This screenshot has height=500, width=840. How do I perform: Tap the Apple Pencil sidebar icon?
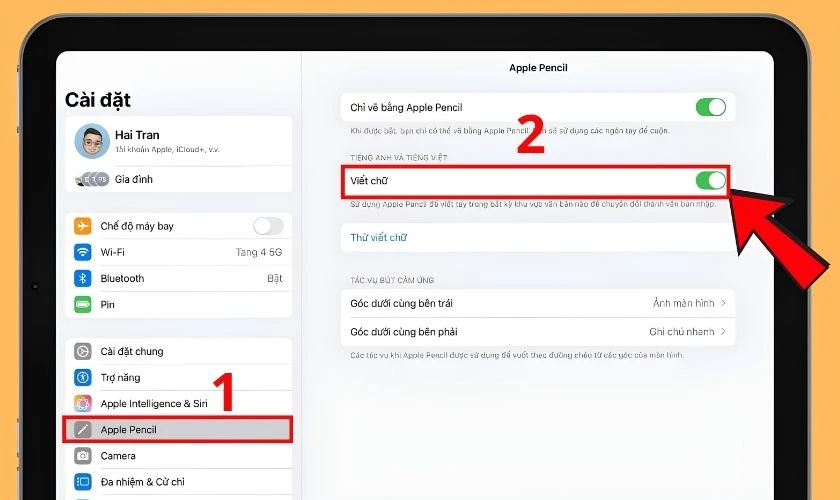point(82,430)
